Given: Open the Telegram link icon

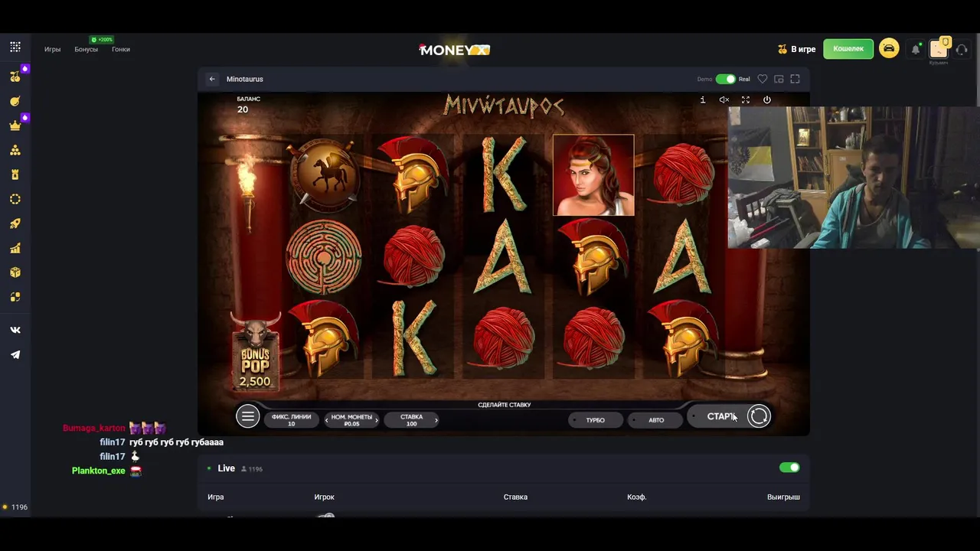Looking at the screenshot, I should [15, 354].
